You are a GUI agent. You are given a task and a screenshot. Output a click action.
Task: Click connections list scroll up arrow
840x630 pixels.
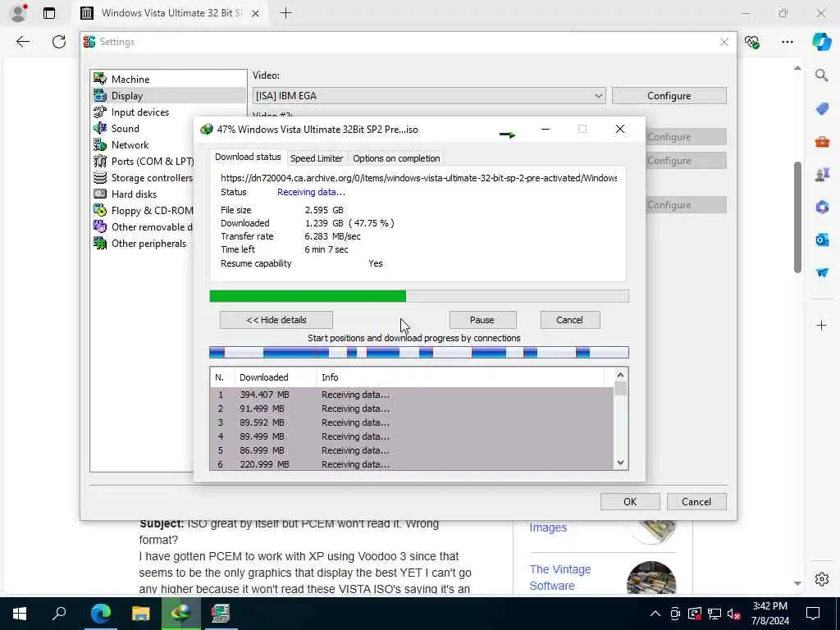click(x=620, y=375)
